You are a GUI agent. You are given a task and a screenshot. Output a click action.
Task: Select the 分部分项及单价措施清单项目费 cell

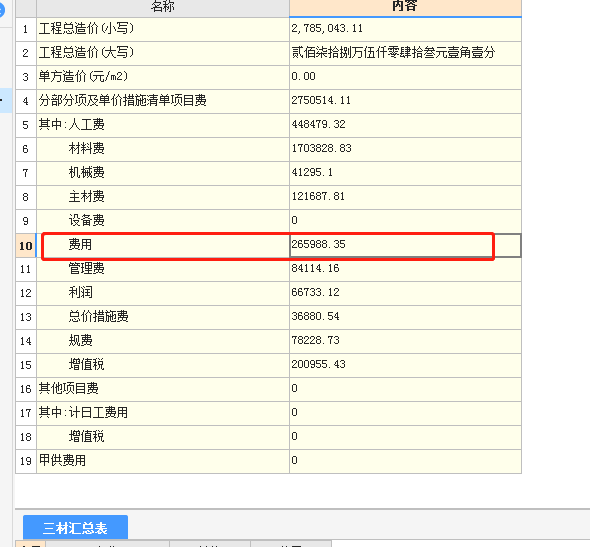point(163,101)
